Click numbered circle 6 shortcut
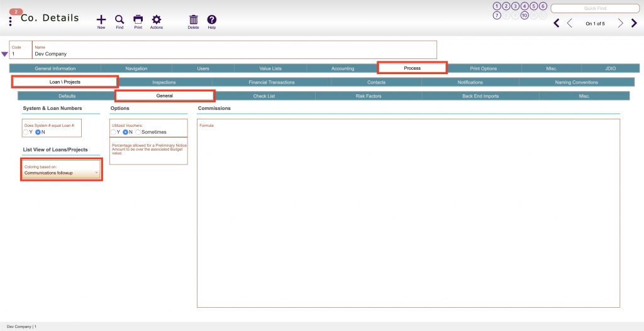The height and width of the screenshot is (331, 644). (543, 6)
